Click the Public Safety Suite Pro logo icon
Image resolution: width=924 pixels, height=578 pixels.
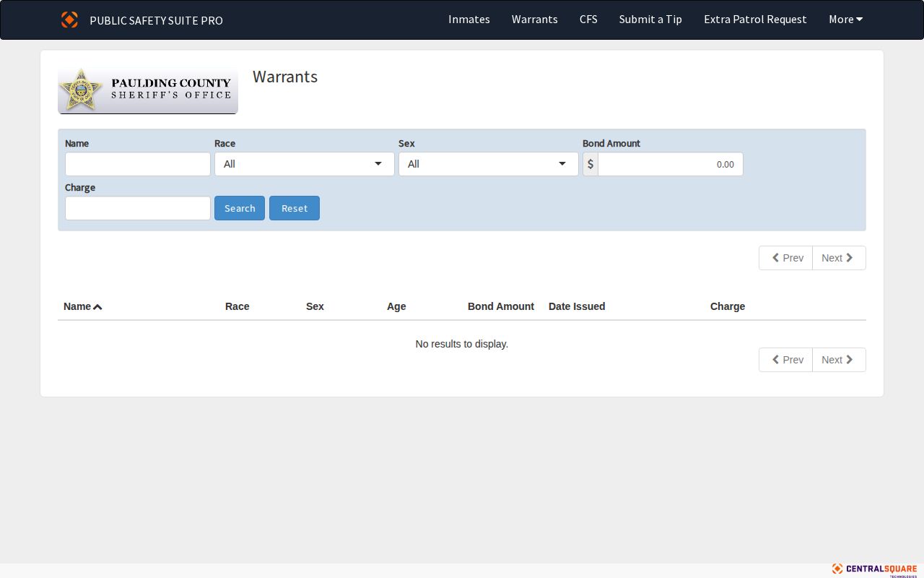[69, 20]
